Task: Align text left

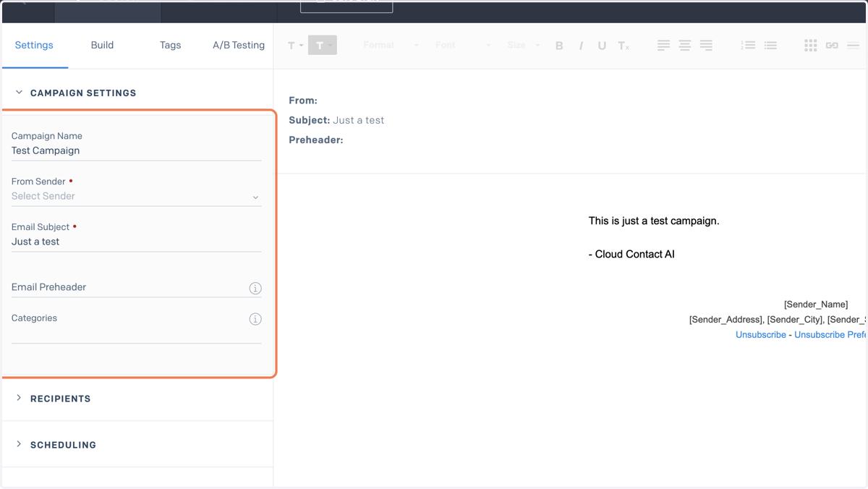Action: click(663, 45)
